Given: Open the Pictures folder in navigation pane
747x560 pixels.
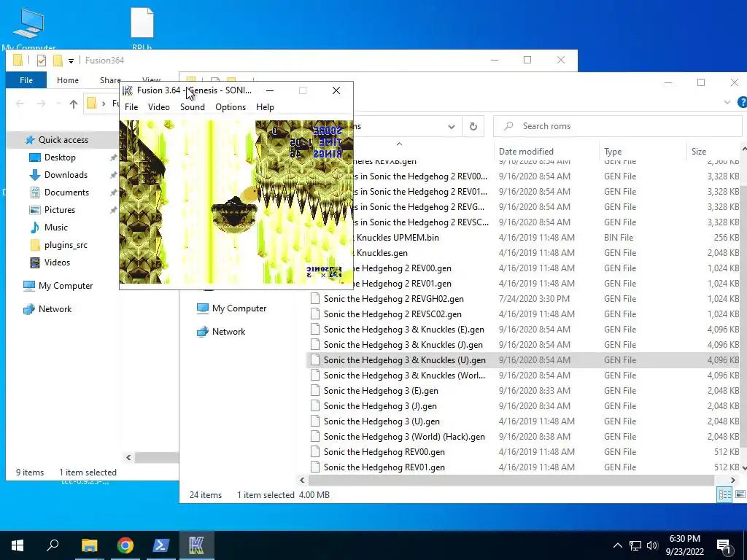Looking at the screenshot, I should click(x=60, y=210).
